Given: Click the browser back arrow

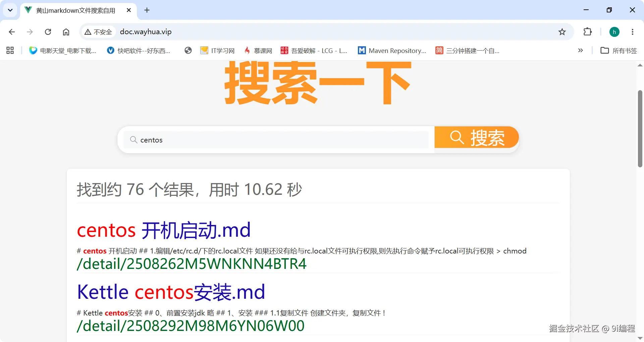Looking at the screenshot, I should point(12,32).
